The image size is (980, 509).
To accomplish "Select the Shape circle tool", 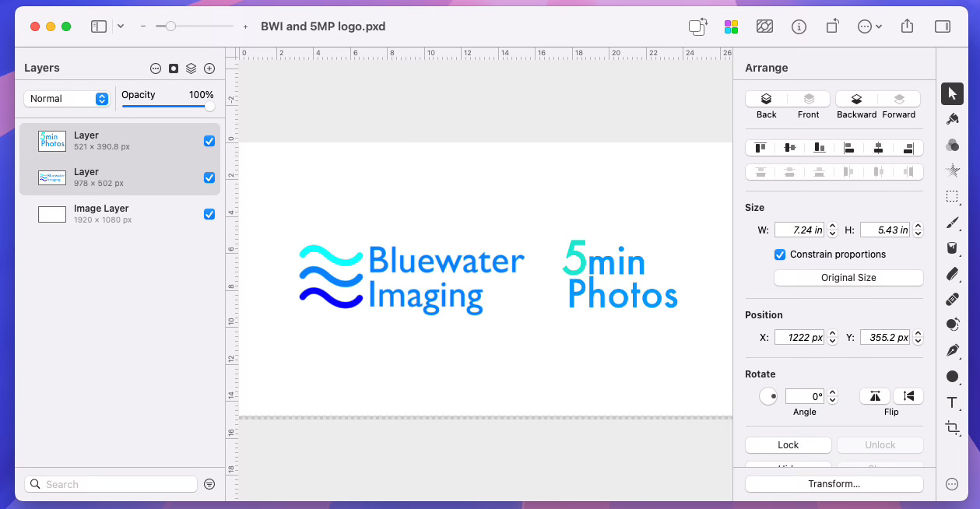I will click(952, 377).
